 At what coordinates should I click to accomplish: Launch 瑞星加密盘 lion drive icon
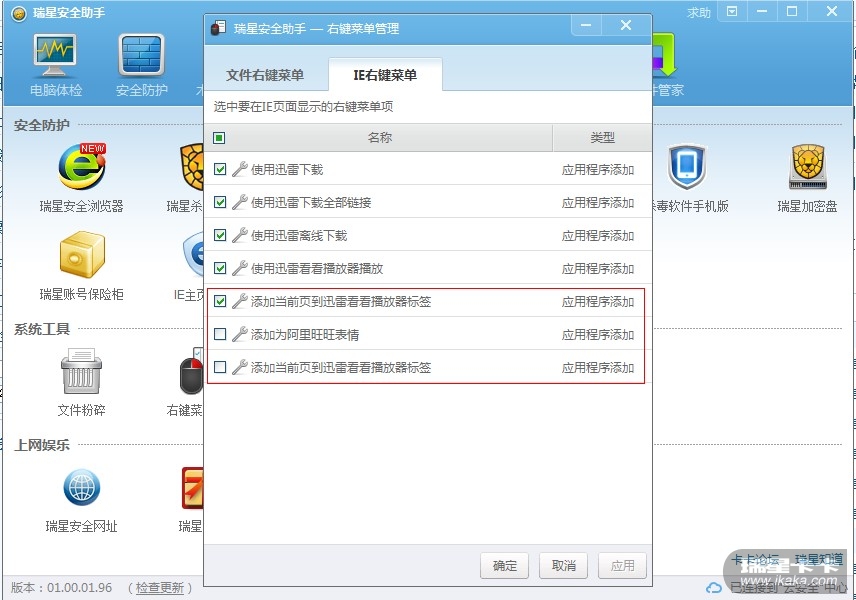click(x=807, y=167)
